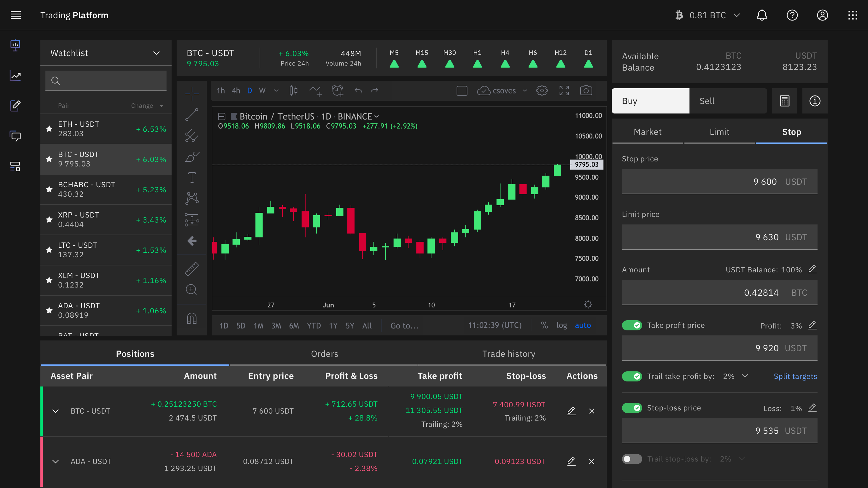This screenshot has height=488, width=868.
Task: Select the brush drawing tool
Action: point(192,157)
